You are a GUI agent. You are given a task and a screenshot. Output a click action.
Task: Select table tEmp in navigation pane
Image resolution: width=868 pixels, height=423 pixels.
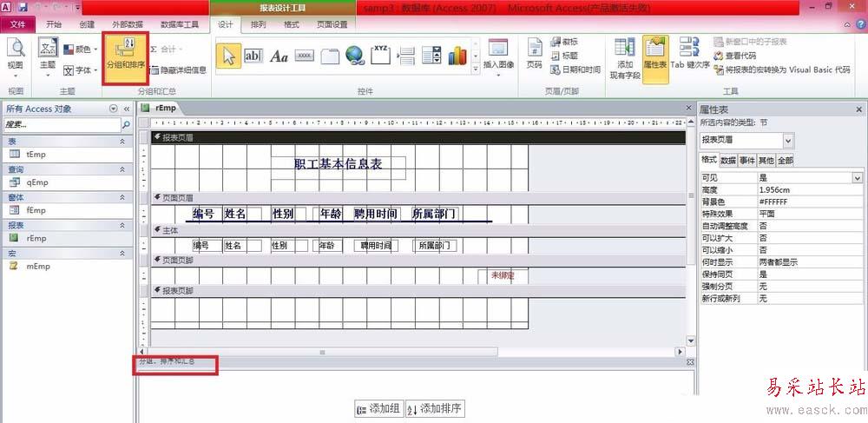point(67,155)
